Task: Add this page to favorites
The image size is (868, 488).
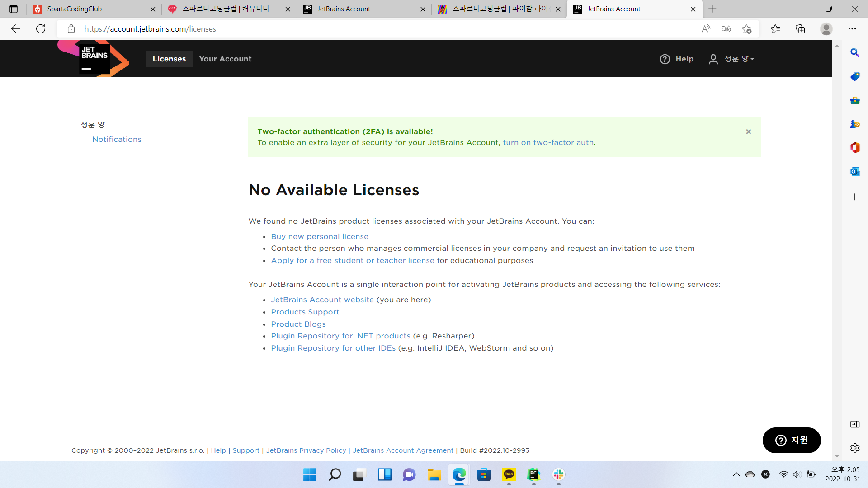Action: [x=747, y=29]
